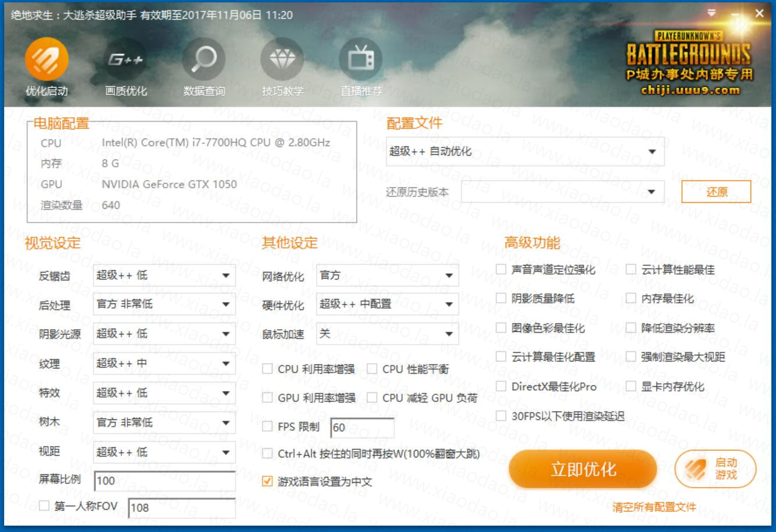Enable 云计算最佳化配置 checkbox
This screenshot has width=776, height=532.
coord(501,356)
